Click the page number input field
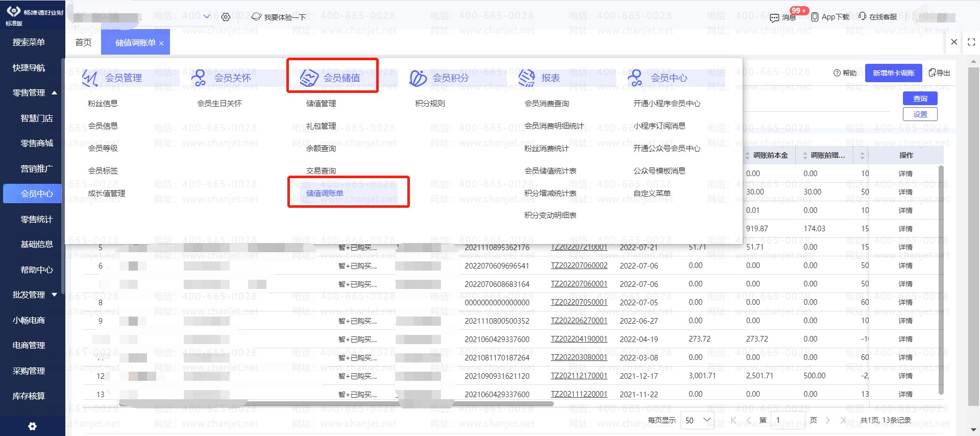This screenshot has width=980, height=436. pos(788,420)
